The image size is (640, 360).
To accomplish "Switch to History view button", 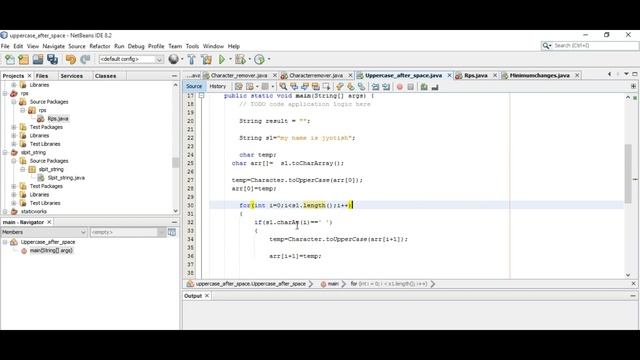I will 218,87.
